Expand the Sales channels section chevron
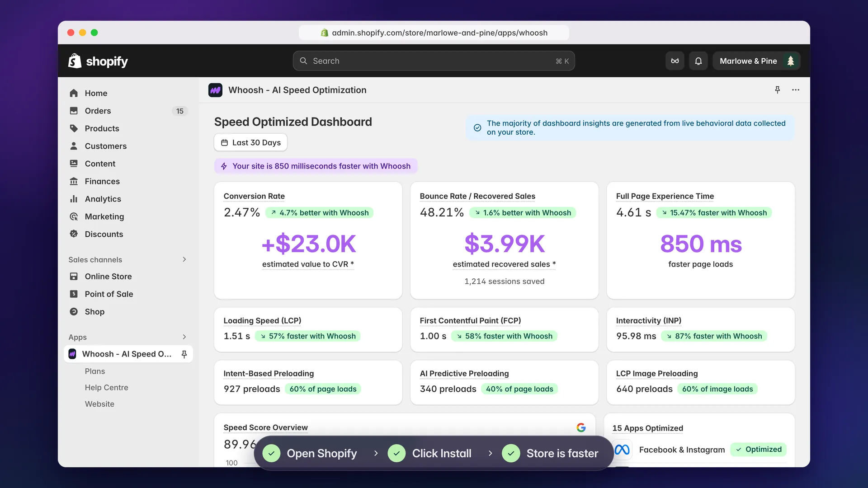 click(184, 259)
